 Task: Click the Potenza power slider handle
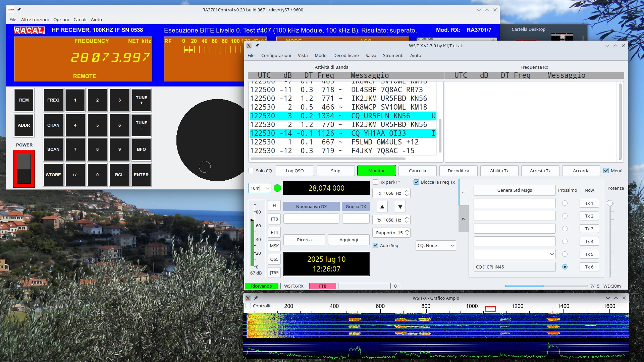(x=610, y=203)
